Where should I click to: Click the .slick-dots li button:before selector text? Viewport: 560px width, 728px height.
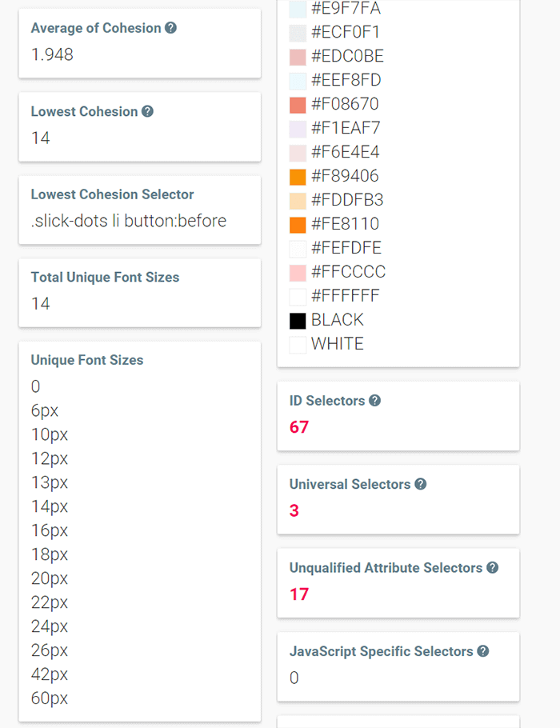pyautogui.click(x=128, y=221)
